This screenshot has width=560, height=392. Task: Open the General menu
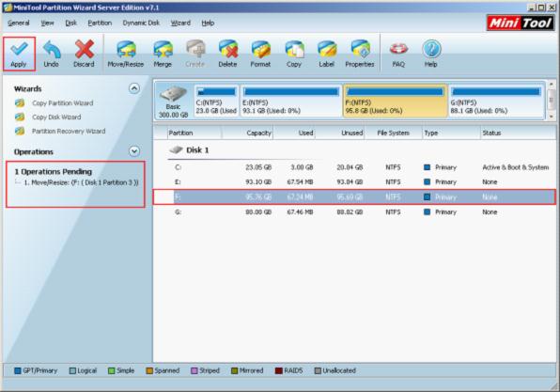(x=19, y=23)
